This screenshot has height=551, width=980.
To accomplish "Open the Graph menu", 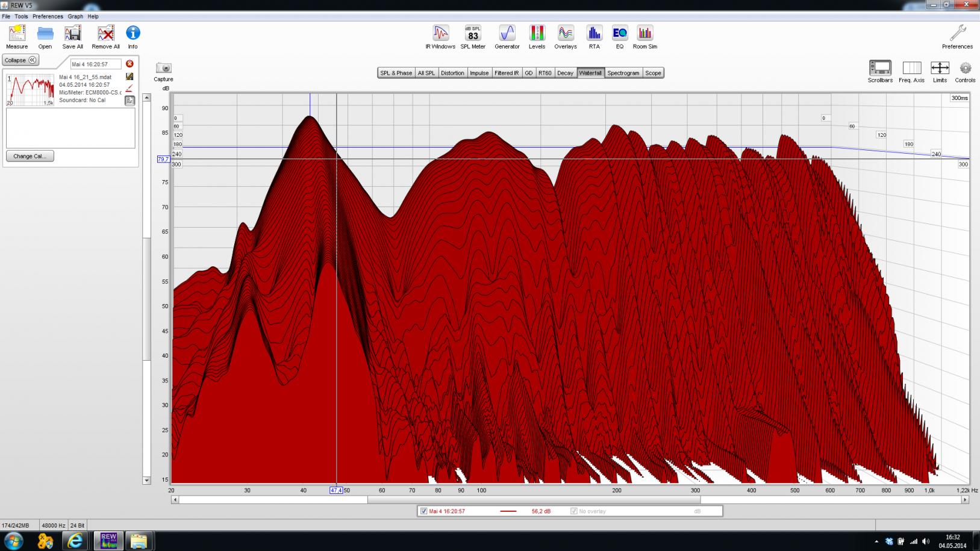I will pyautogui.click(x=75, y=16).
